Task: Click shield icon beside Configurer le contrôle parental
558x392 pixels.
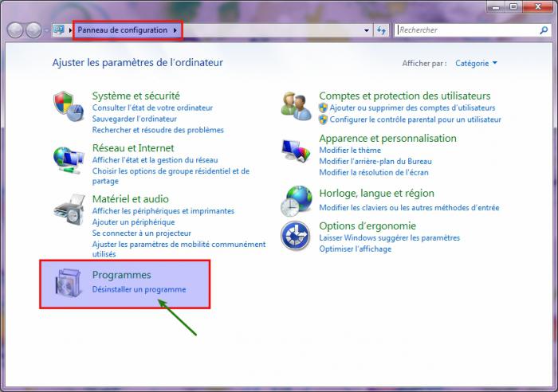Action: [323, 120]
